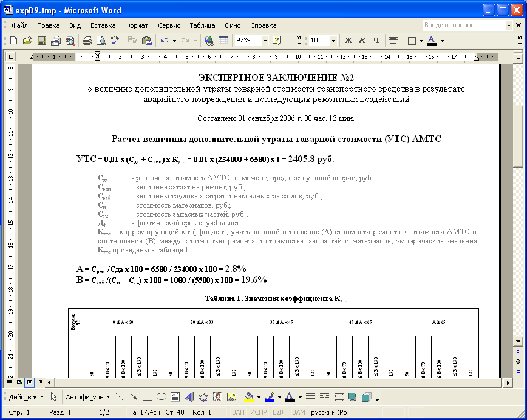Image resolution: width=527 pixels, height=420 pixels.
Task: Click the Undo button
Action: click(166, 40)
